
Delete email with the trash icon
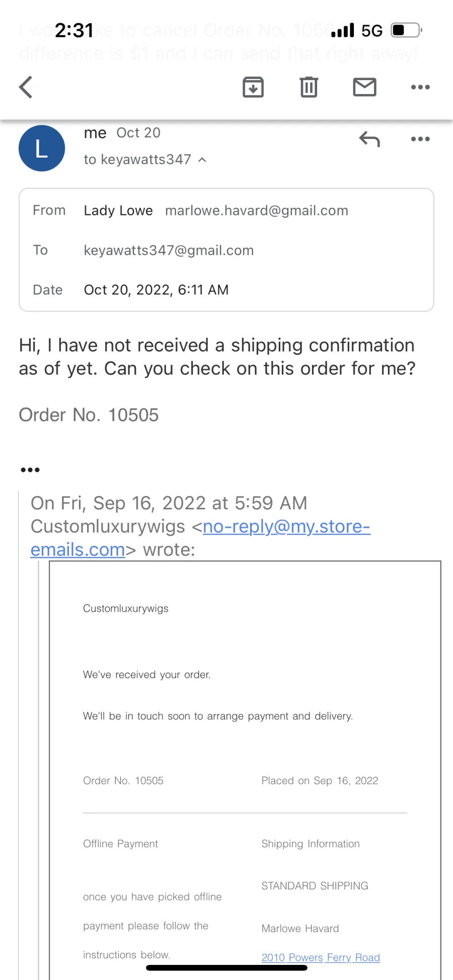(x=309, y=87)
